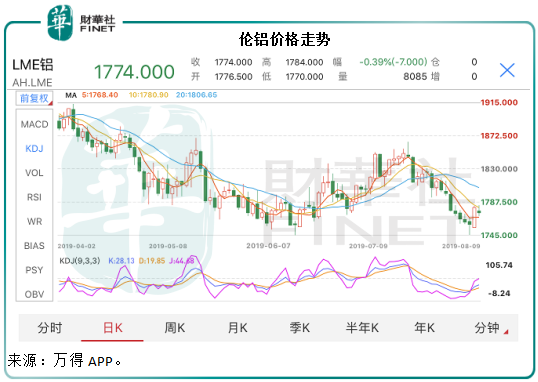The height and width of the screenshot is (382, 538).
Task: Click the high price 1784.000
Action: tap(304, 62)
